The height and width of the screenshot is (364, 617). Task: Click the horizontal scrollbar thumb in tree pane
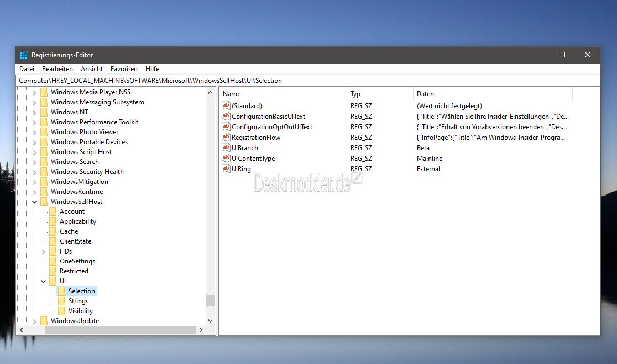tap(121, 330)
